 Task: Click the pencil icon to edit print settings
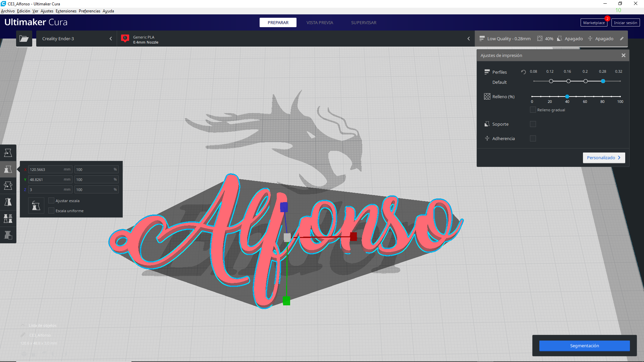622,39
